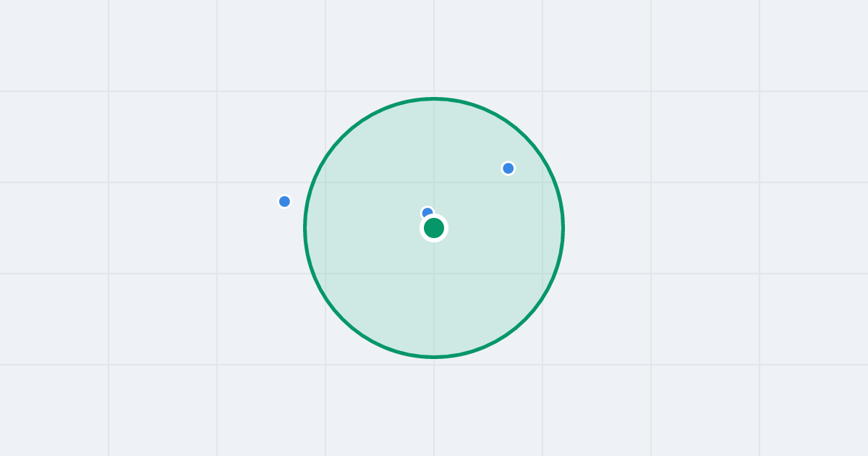The image size is (868, 456).
Task: Select the blue dot tucked behind green marker
Action: tap(427, 212)
